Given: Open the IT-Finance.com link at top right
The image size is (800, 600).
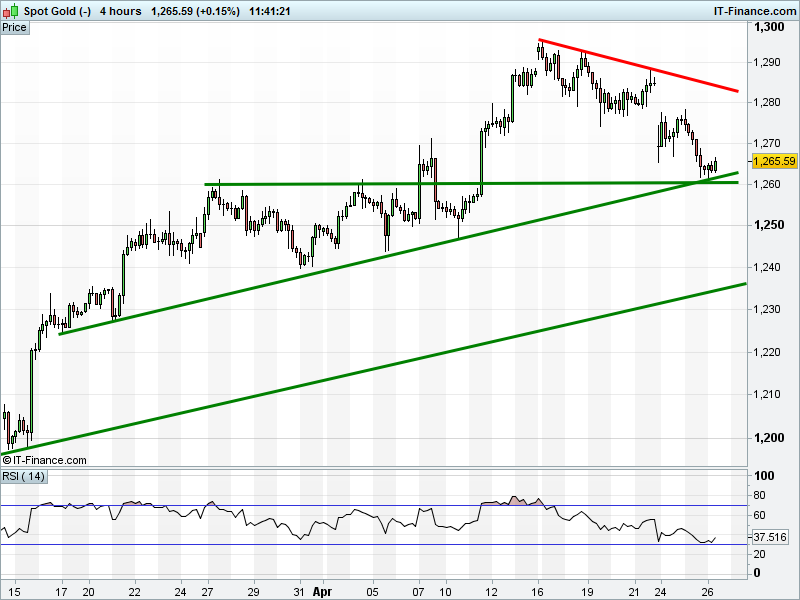Looking at the screenshot, I should coord(755,11).
